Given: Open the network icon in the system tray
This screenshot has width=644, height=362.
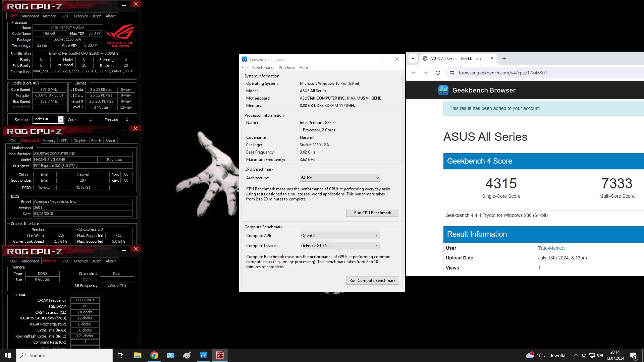Looking at the screenshot, I should click(592, 355).
